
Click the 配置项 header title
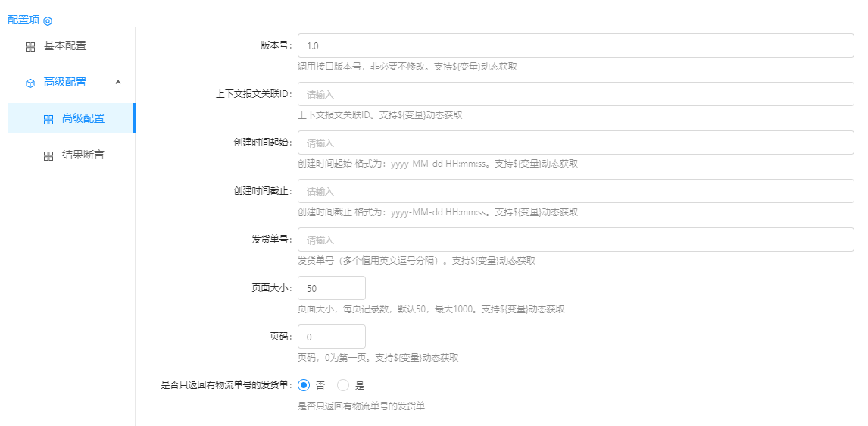pyautogui.click(x=23, y=20)
